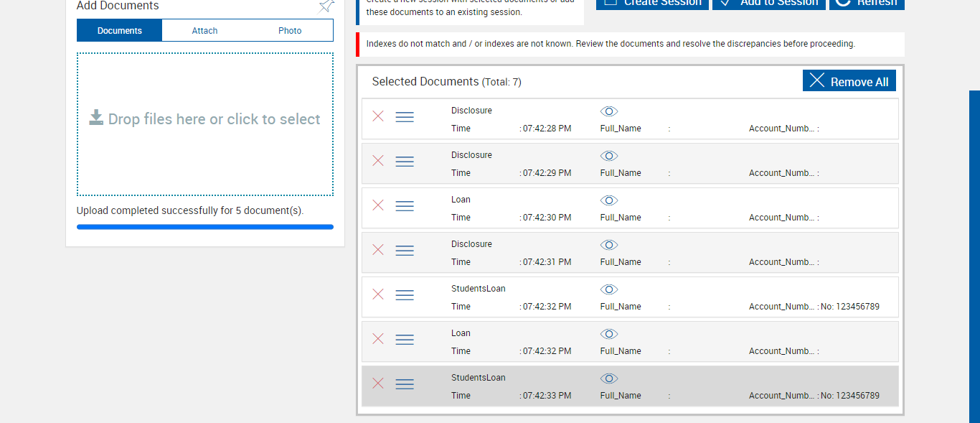
Task: Switch to the Attach tab
Action: point(204,31)
